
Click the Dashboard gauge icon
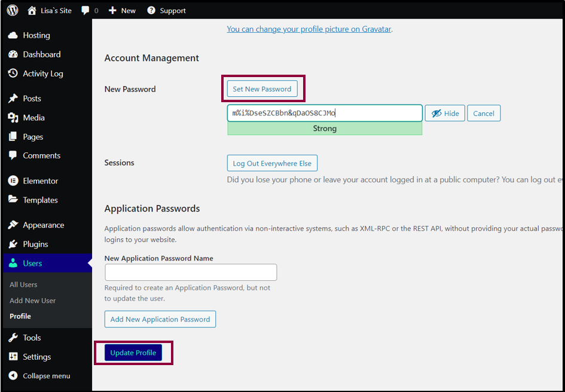point(13,54)
